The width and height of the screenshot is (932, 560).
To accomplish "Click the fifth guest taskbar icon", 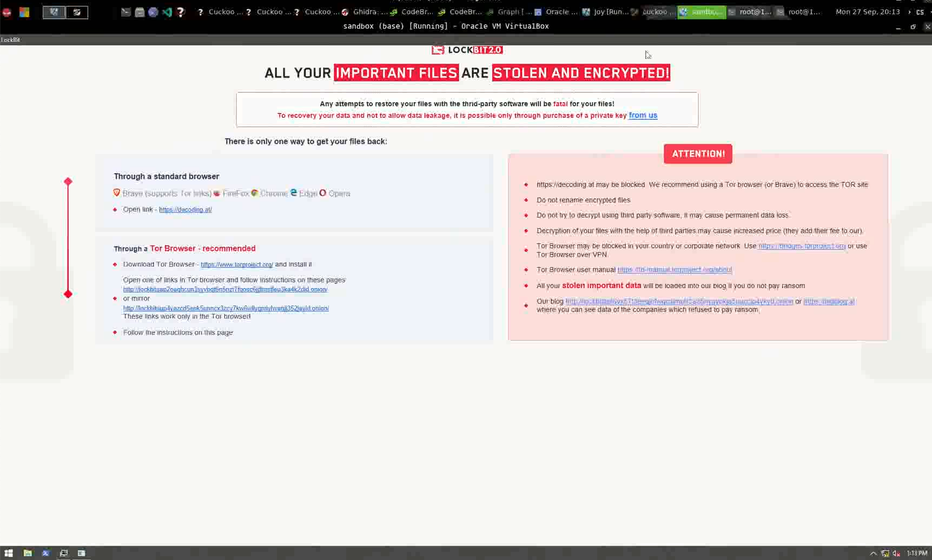I will click(81, 553).
